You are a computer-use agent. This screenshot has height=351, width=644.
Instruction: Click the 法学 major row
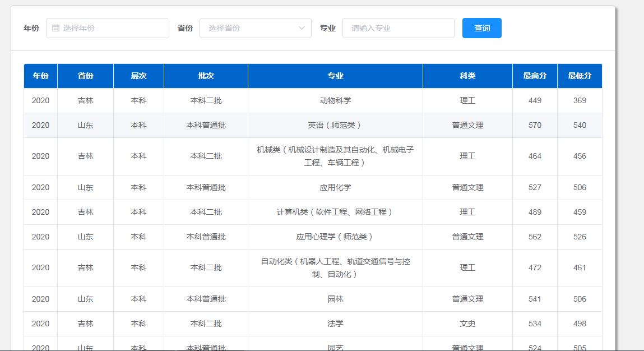pos(335,324)
